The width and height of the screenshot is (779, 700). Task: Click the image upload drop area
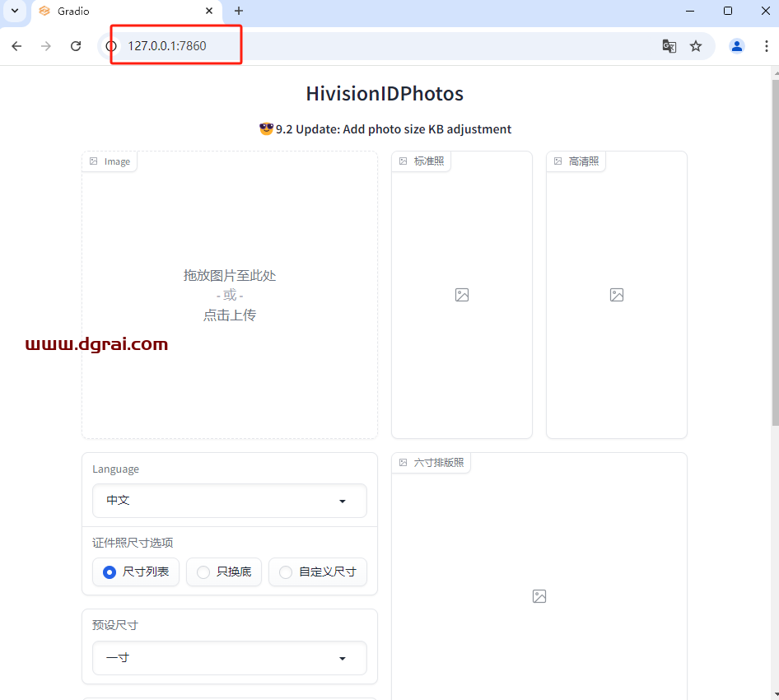click(230, 295)
